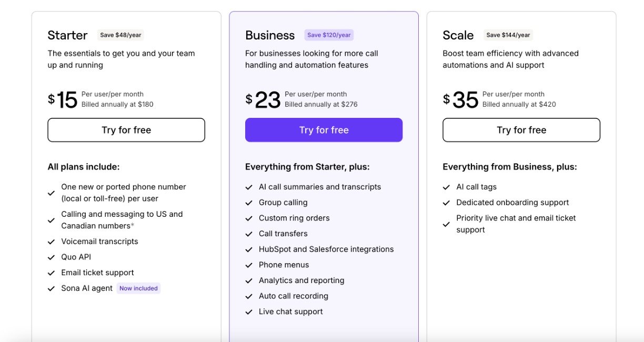Click the Save $144/year badge on Scale

coord(508,35)
